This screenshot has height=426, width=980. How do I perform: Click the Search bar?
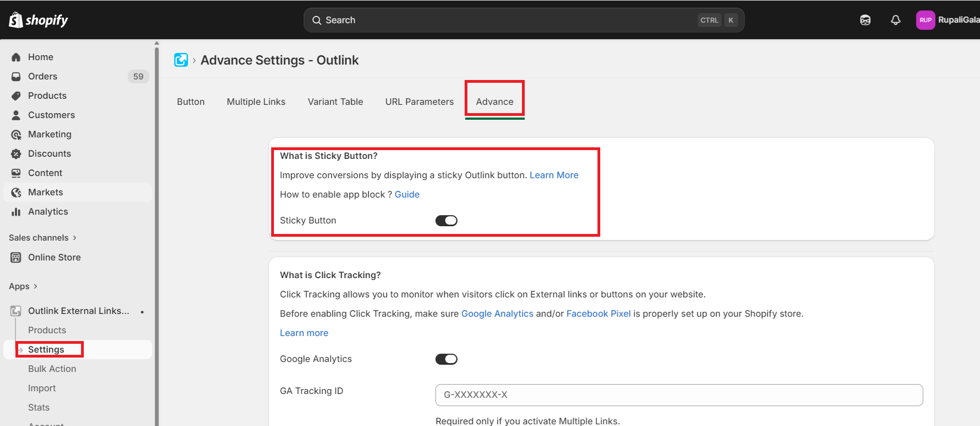524,20
